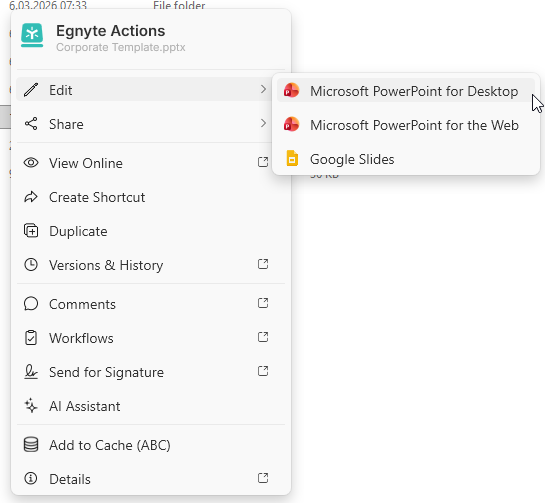The image size is (545, 503).
Task: Click PowerPoint icon beside 'for Desktop'
Action: point(291,90)
